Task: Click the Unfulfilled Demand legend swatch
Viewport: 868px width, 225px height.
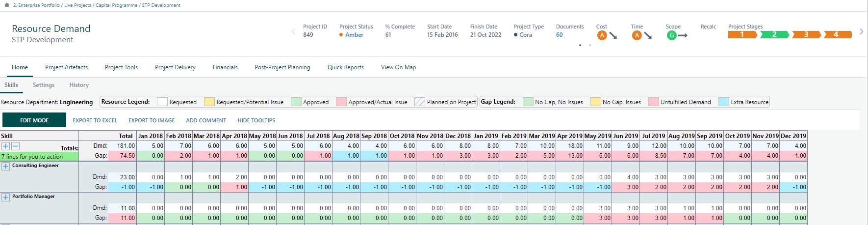Action: pos(654,102)
